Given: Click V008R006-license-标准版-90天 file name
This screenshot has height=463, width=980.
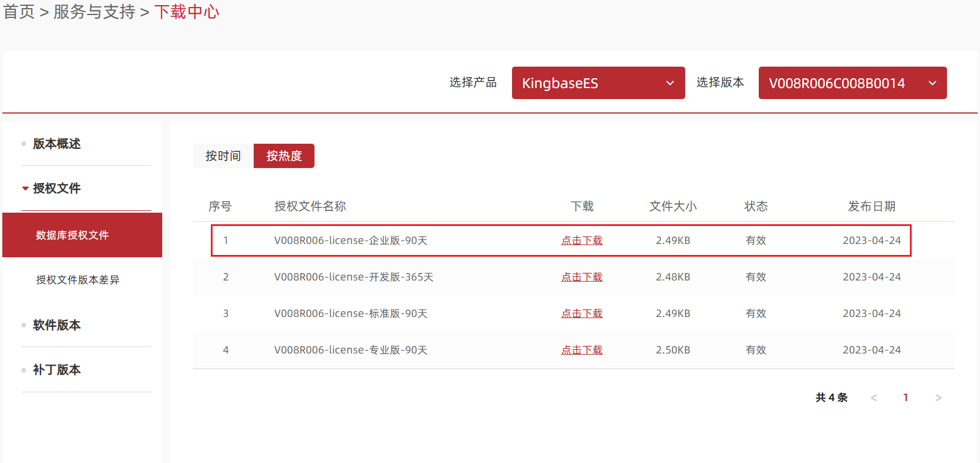Looking at the screenshot, I should (351, 313).
